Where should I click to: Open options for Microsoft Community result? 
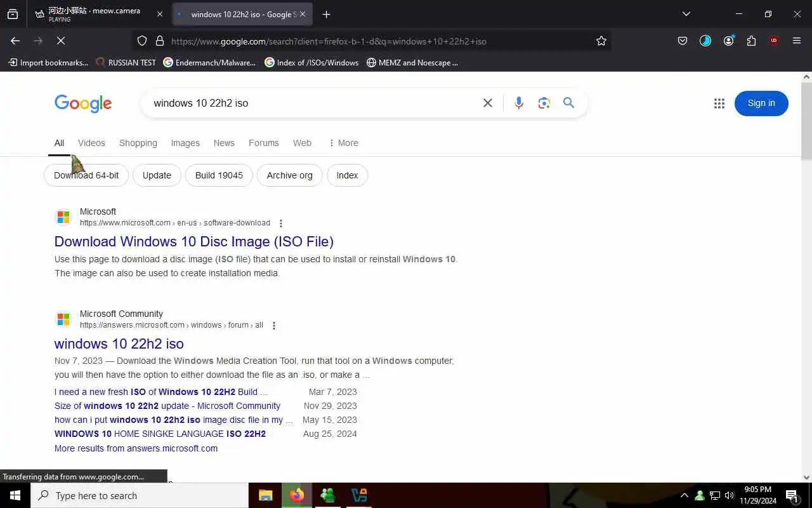[273, 326]
